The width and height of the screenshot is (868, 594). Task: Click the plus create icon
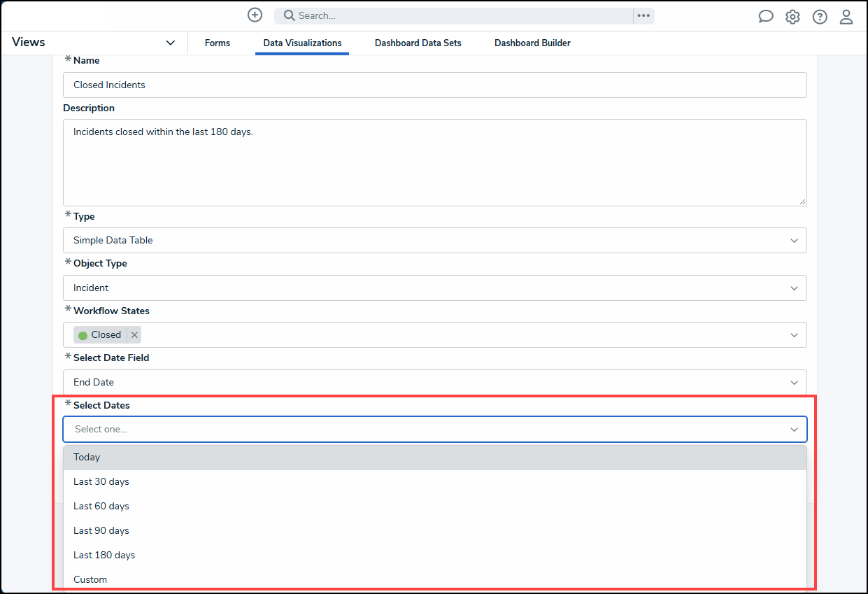pos(255,15)
